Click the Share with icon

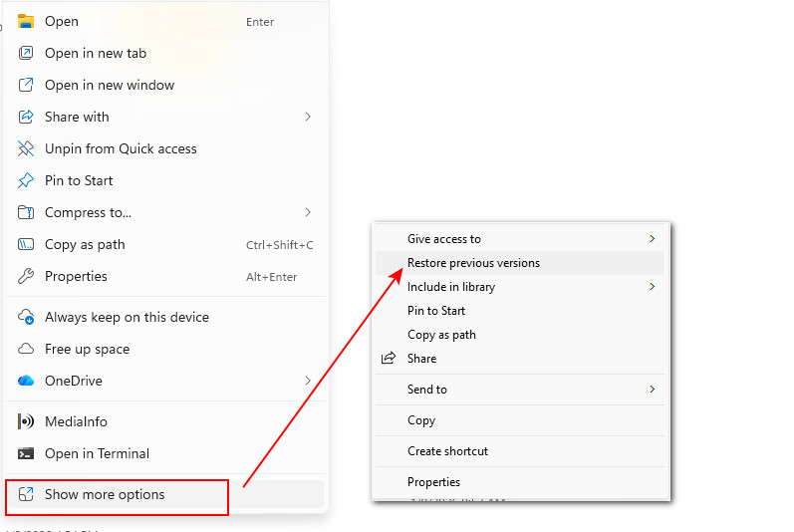26,117
